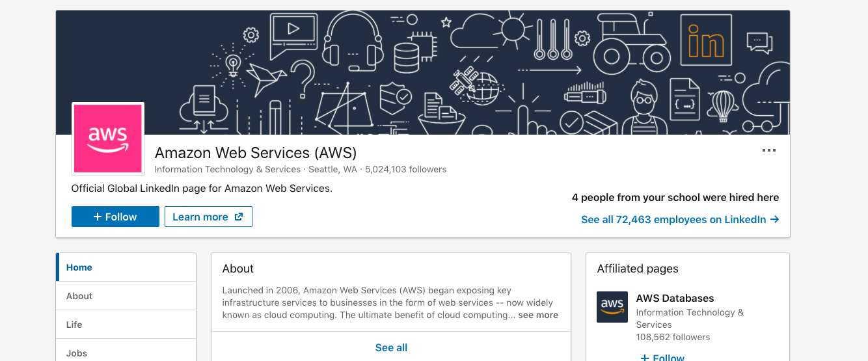The width and height of the screenshot is (868, 361).
Task: Click the Amazon Web Services (AWS) title
Action: click(x=256, y=153)
